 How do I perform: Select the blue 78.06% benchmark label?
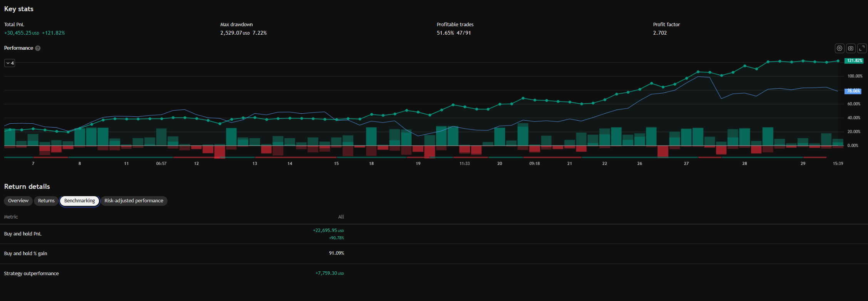853,91
